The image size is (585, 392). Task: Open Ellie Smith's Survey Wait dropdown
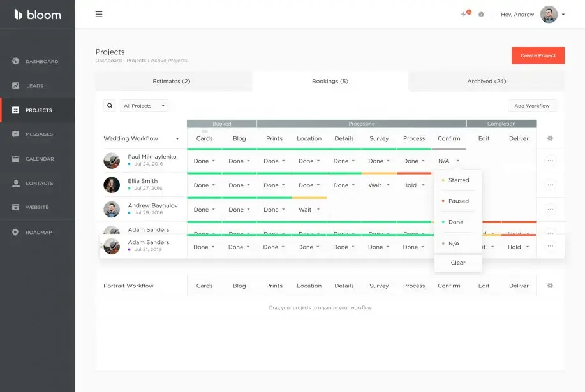pyautogui.click(x=379, y=185)
